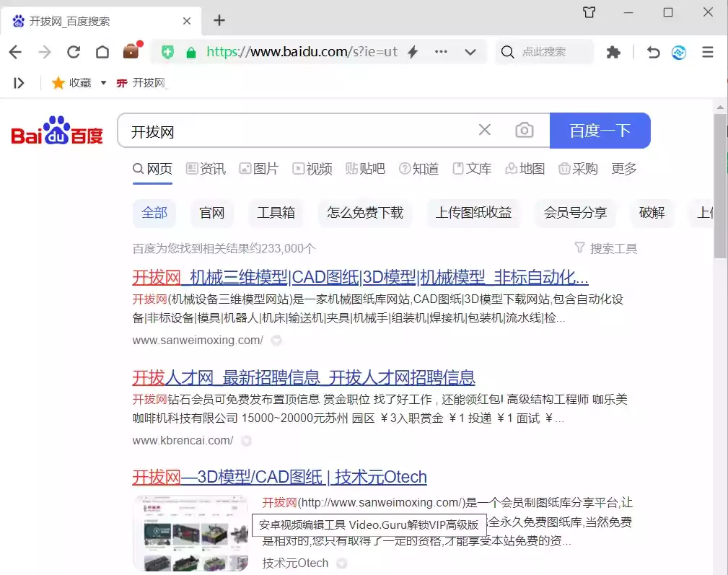Select the 工具箱 filter chip
The height and width of the screenshot is (575, 728).
click(276, 213)
